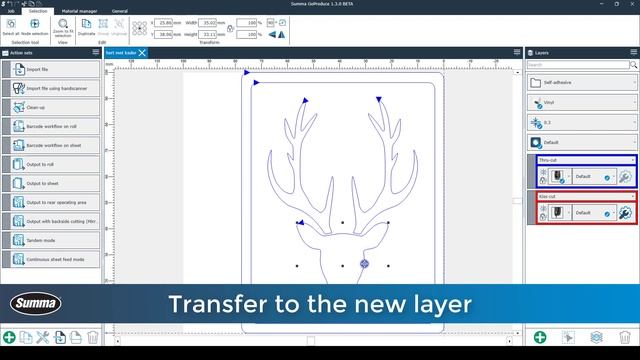The height and width of the screenshot is (360, 640).
Task: Click the layers stack icon
Action: [x=596, y=338]
